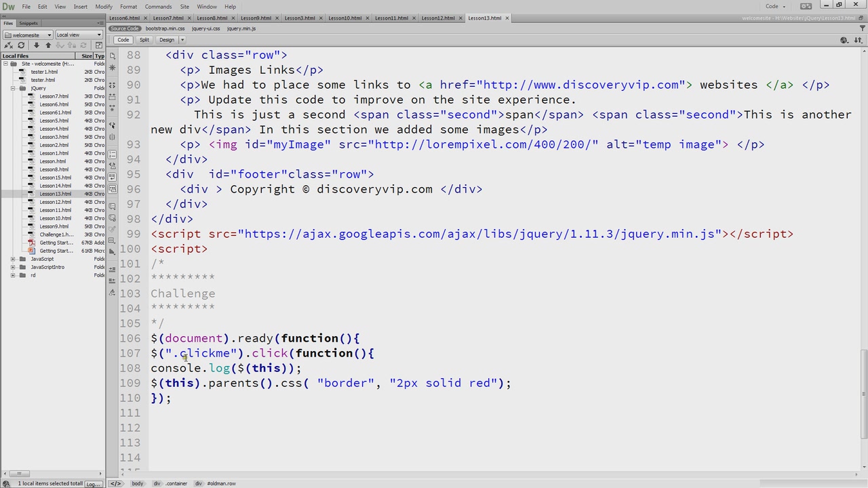868x488 pixels.
Task: Close the Lesson13.html tab
Action: pos(507,18)
